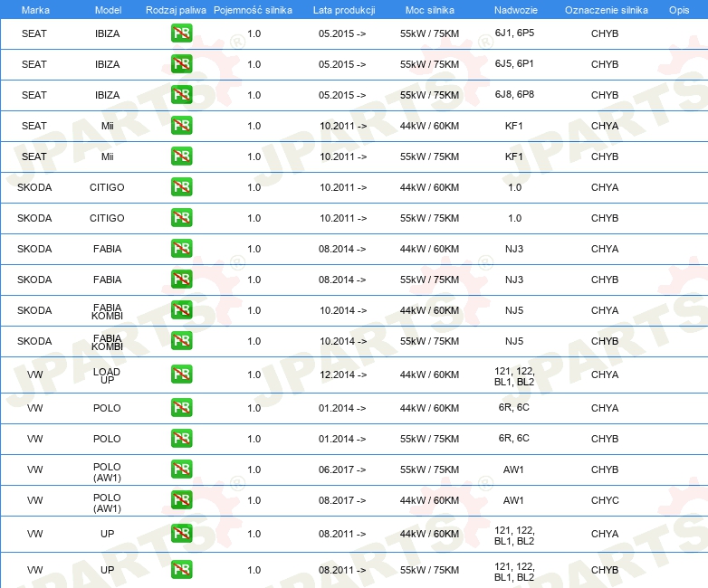Click NJ3 body cell in FABIA CHYA row

click(x=514, y=248)
